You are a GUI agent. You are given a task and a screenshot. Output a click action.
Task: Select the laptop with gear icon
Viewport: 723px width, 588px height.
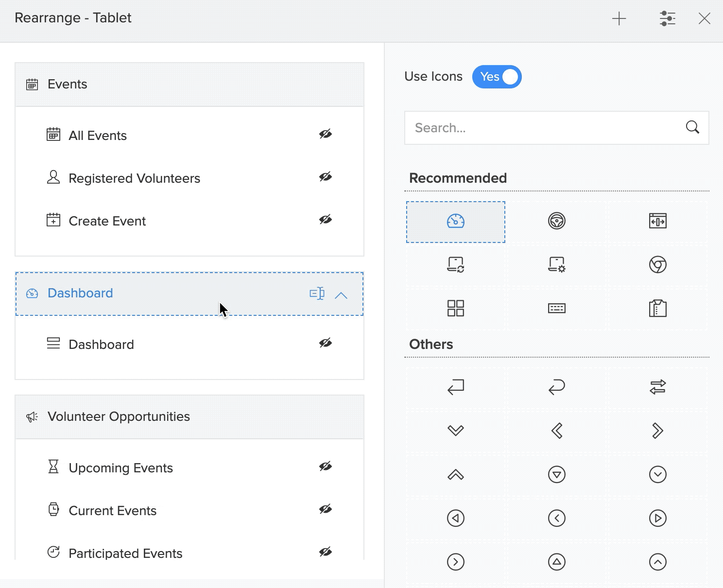pyautogui.click(x=556, y=265)
